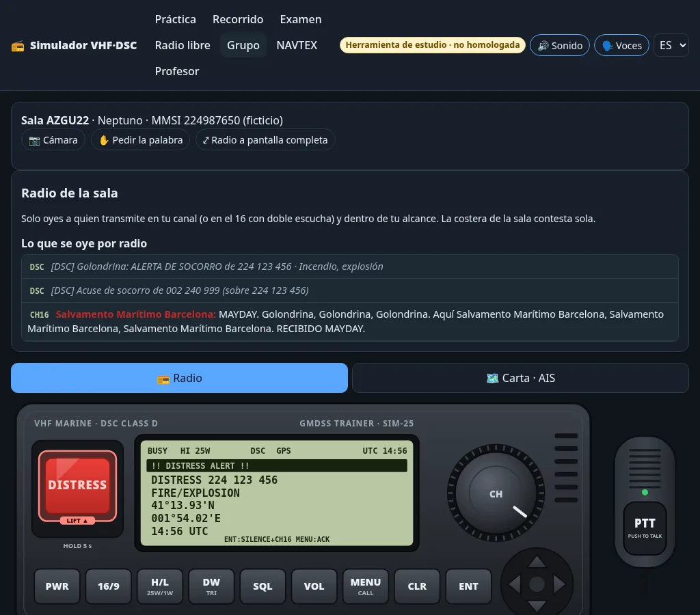Open the ES language dropdown
Screen dimensions: 700x615
point(671,45)
